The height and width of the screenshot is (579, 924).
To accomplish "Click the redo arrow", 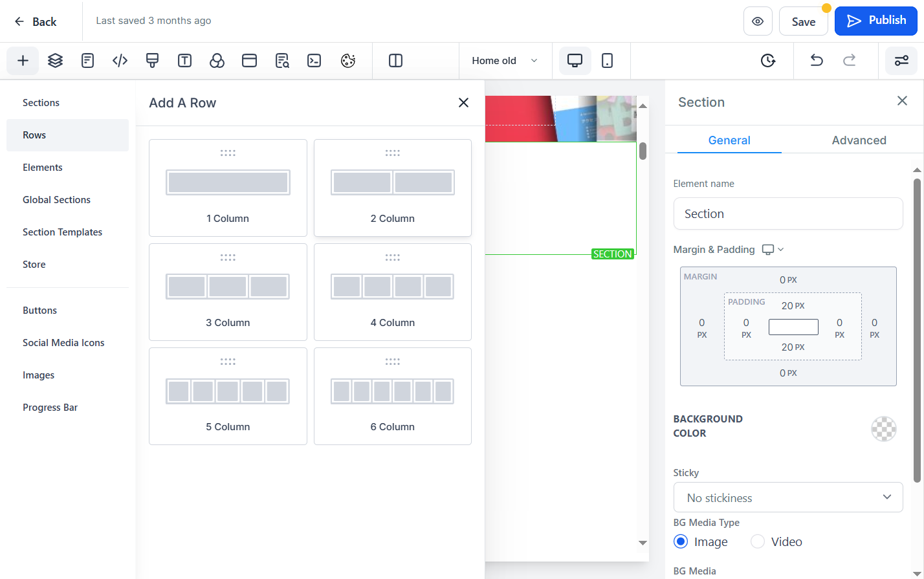I will click(849, 61).
